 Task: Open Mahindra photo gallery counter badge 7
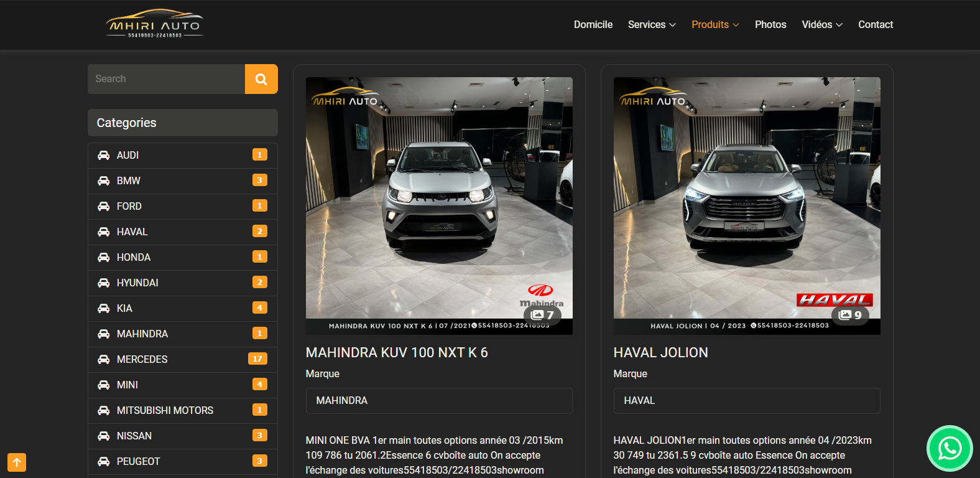(542, 315)
